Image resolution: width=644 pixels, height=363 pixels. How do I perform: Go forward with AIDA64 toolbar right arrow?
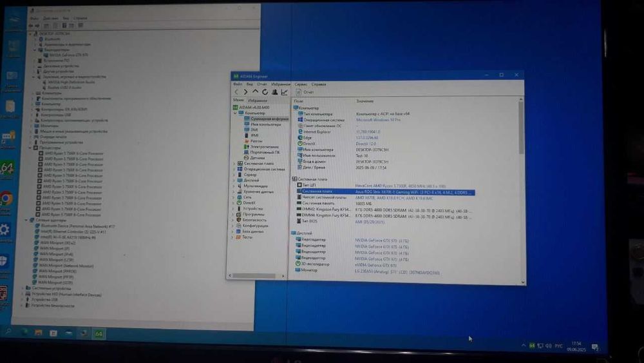(x=245, y=92)
